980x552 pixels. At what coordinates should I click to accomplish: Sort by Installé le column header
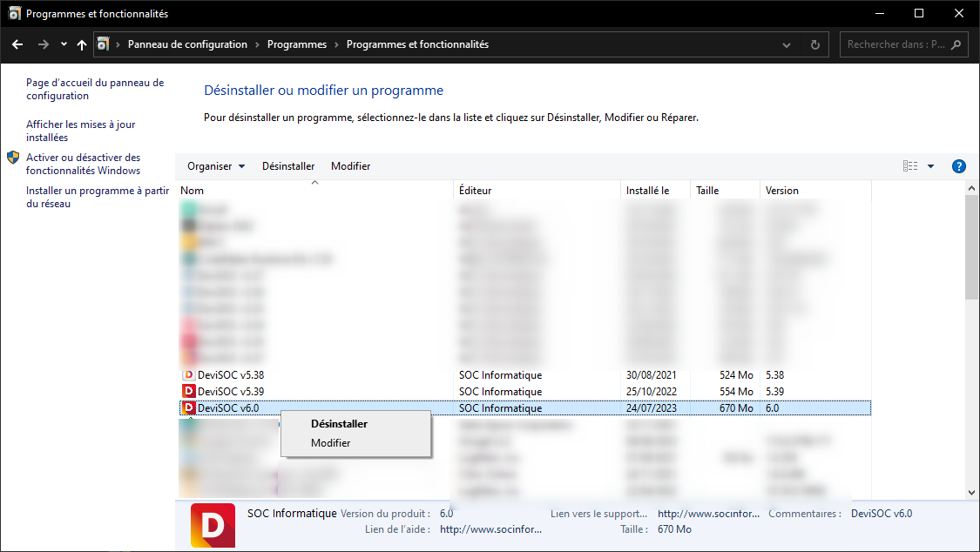656,191
